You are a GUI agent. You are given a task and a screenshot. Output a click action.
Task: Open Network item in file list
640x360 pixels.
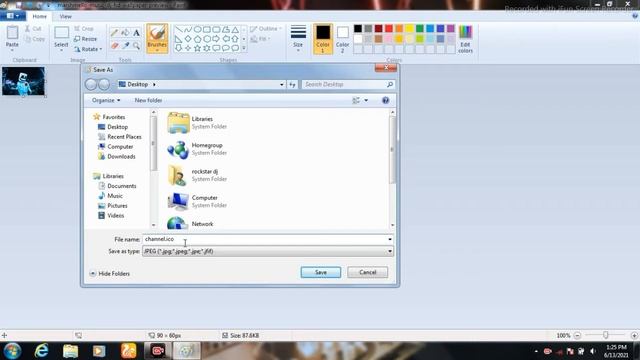(x=190, y=223)
